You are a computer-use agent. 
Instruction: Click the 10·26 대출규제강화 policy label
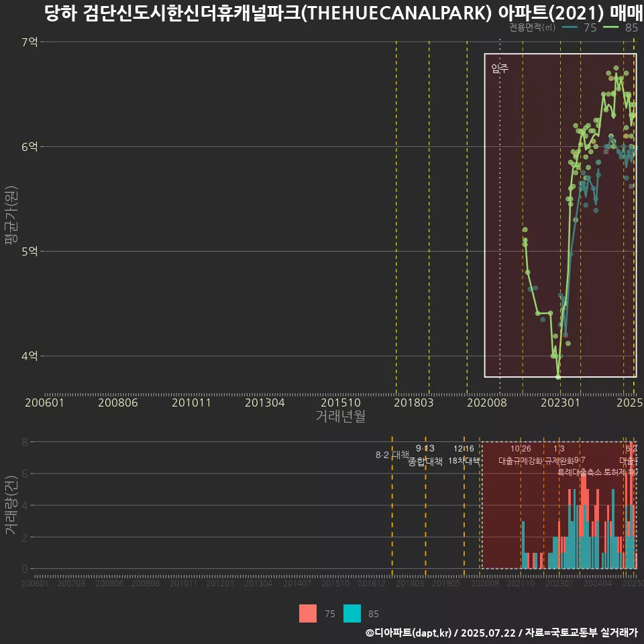tap(521, 455)
